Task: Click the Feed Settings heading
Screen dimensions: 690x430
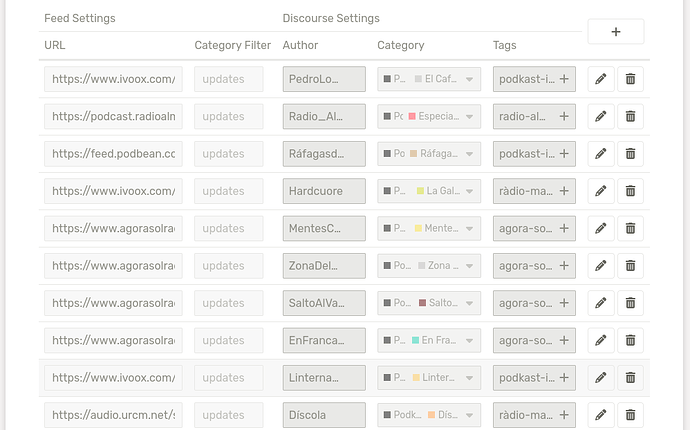Action: pyautogui.click(x=80, y=18)
